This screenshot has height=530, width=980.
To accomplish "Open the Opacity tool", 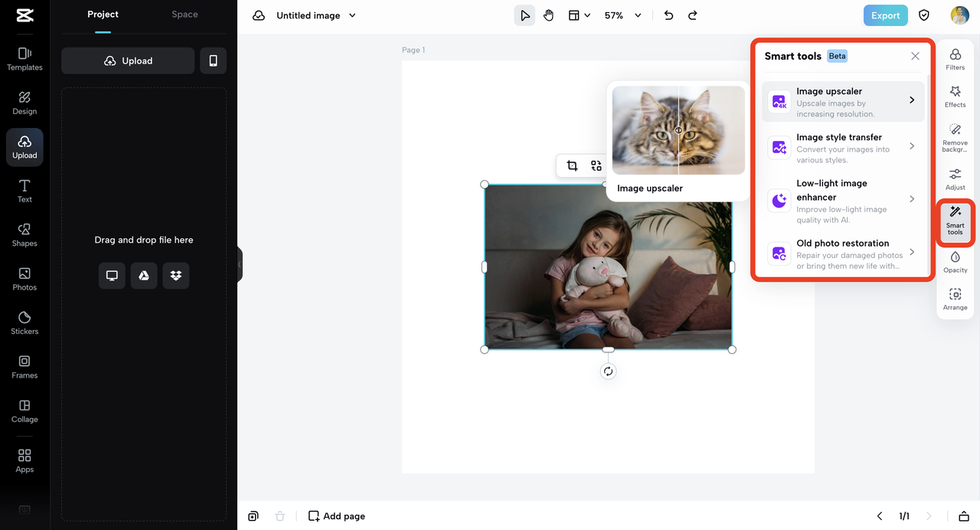I will pyautogui.click(x=955, y=262).
